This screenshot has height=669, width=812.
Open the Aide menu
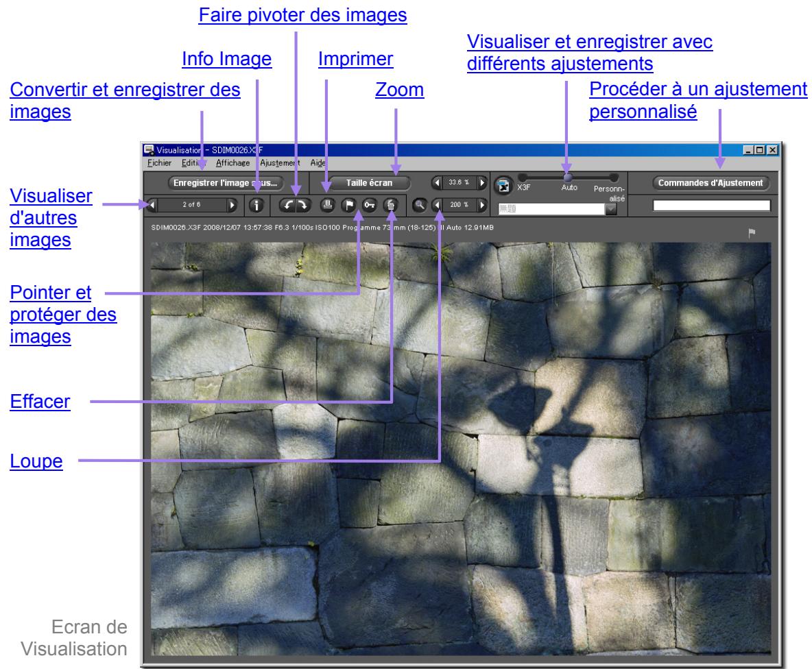coord(318,163)
